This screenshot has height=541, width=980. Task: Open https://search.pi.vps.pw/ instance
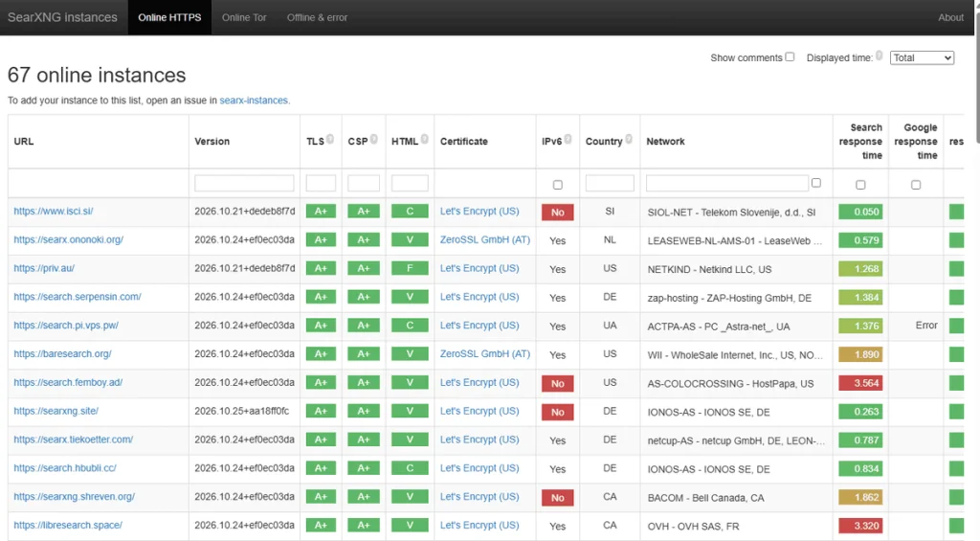[x=66, y=326]
